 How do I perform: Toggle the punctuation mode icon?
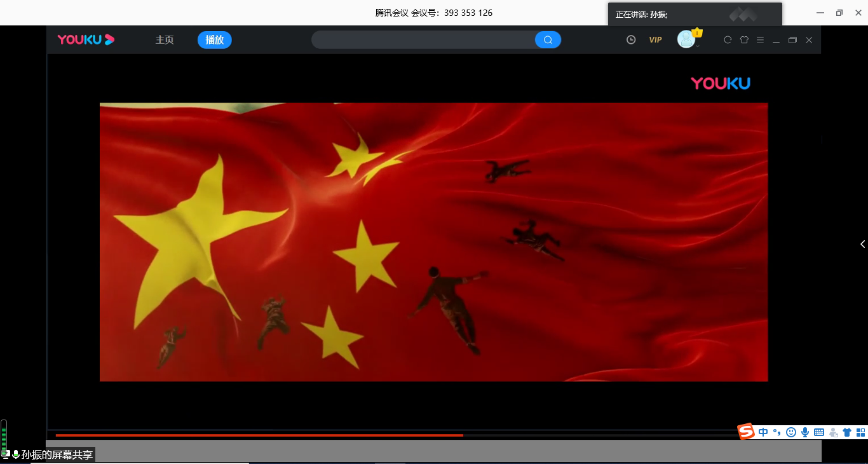(x=776, y=432)
